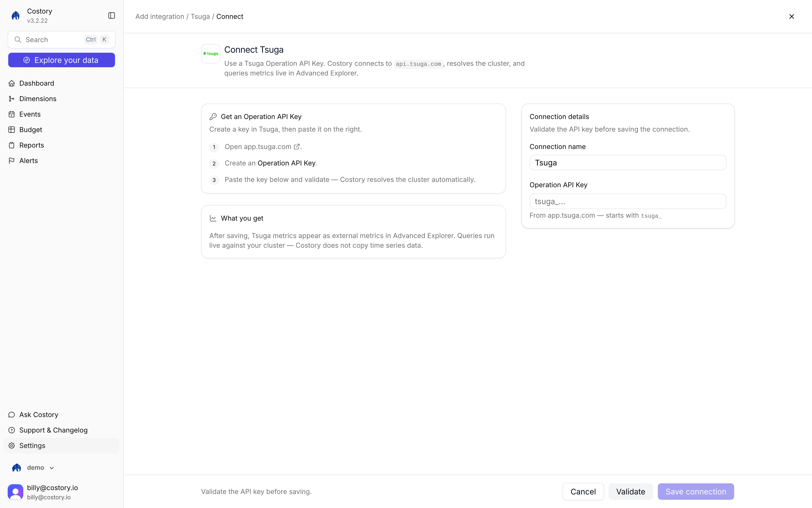Viewport: 812px width, 508px height.
Task: Click the Dashboard home icon
Action: pos(12,83)
